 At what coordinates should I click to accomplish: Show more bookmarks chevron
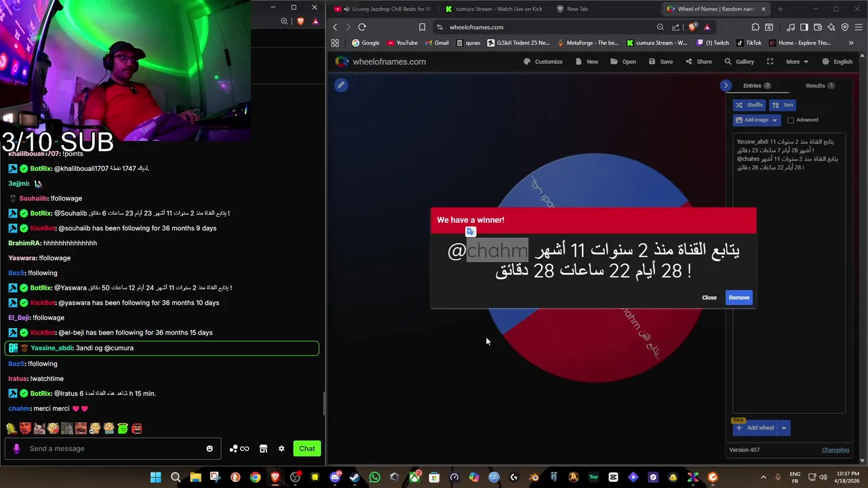coord(851,43)
